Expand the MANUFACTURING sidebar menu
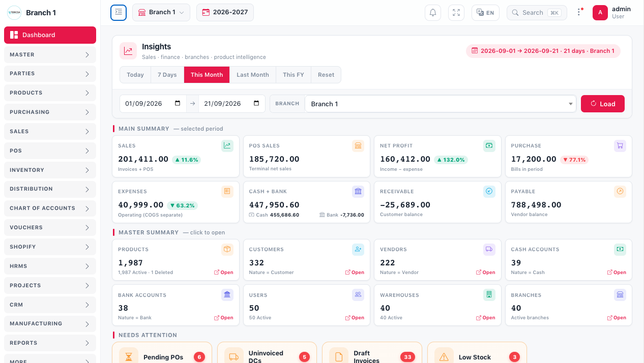Image resolution: width=644 pixels, height=363 pixels. 50,324
